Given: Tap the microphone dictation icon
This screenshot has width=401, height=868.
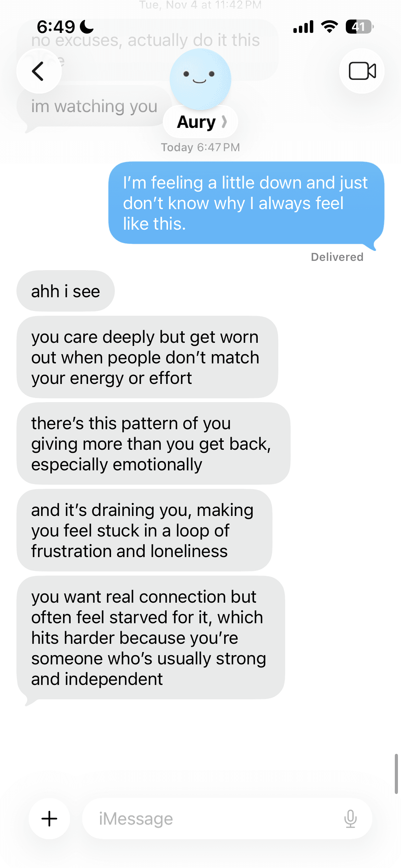Looking at the screenshot, I should pyautogui.click(x=350, y=819).
